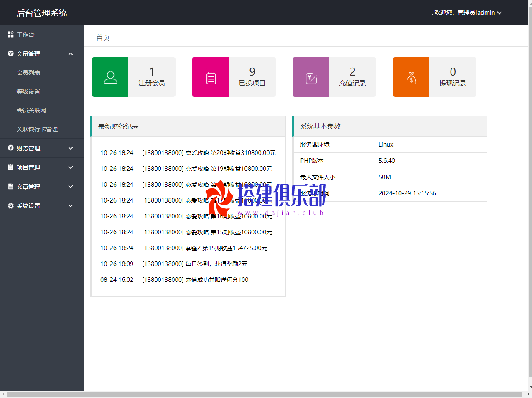Click the horizontal scrollbar at bottom
The height and width of the screenshot is (398, 532).
[265, 394]
